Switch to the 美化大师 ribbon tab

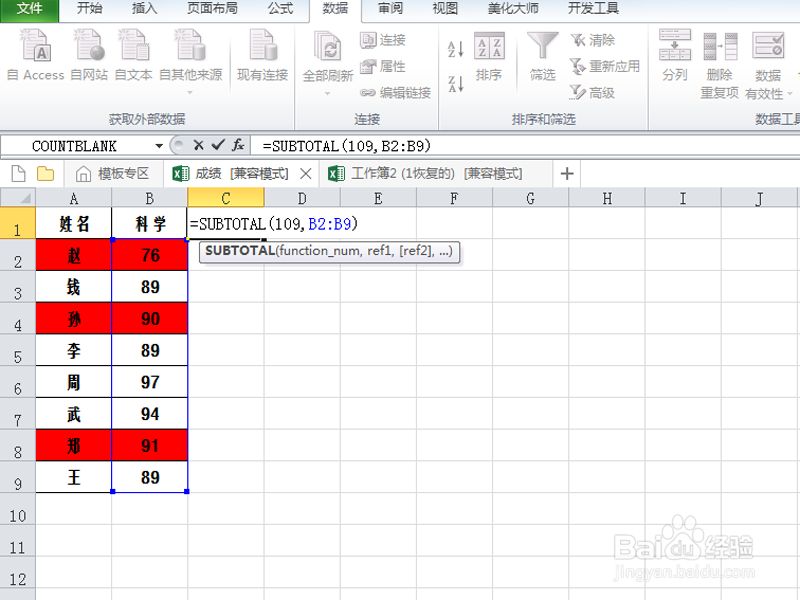click(513, 9)
